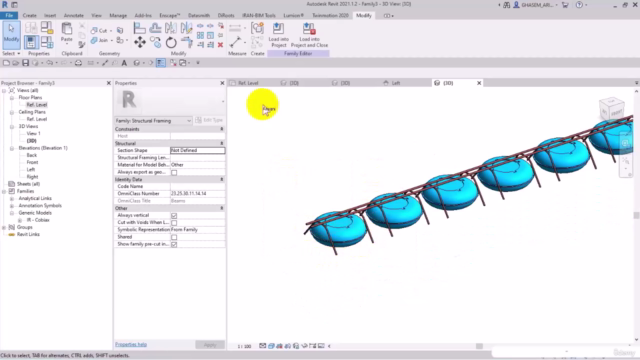Click the ViewCube in 3D view
This screenshot has width=640, height=360.
pos(611,108)
